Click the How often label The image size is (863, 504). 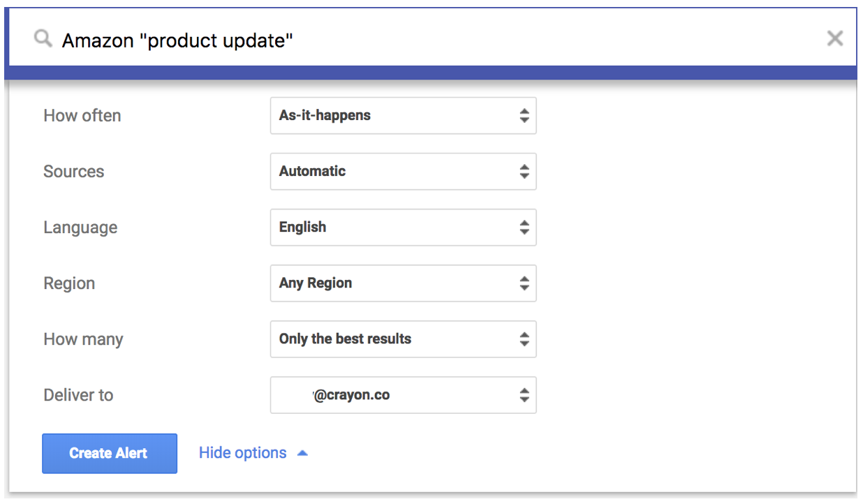click(82, 116)
